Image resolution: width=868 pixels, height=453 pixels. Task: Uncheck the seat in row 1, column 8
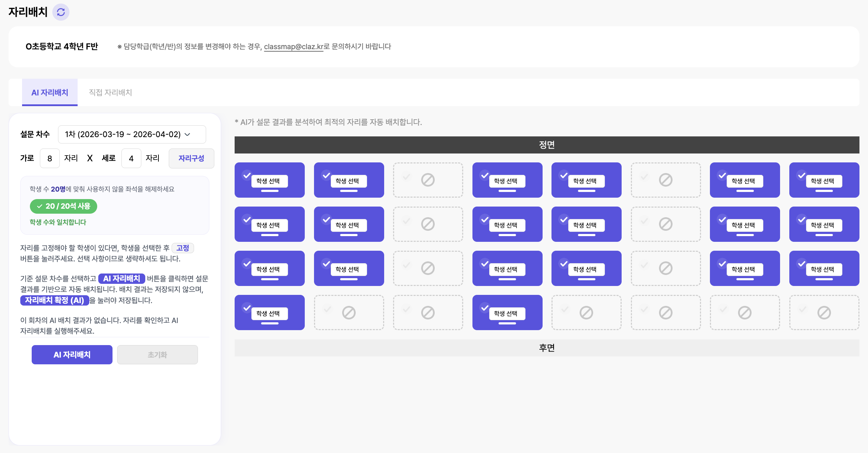click(x=801, y=175)
